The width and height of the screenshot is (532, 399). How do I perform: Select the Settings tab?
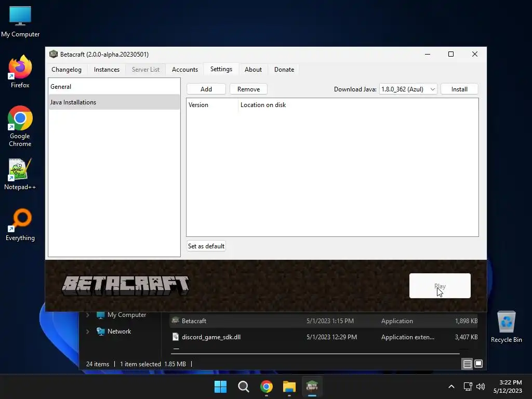click(221, 69)
